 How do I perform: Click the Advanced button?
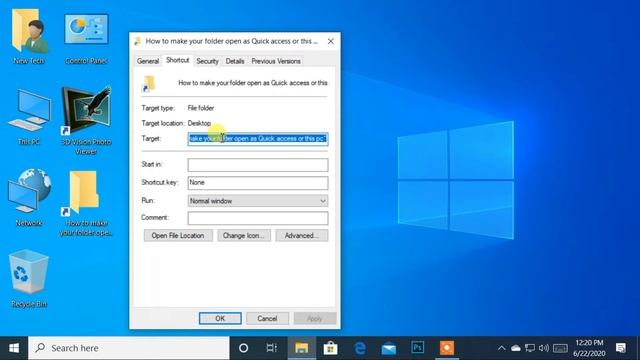pos(302,236)
